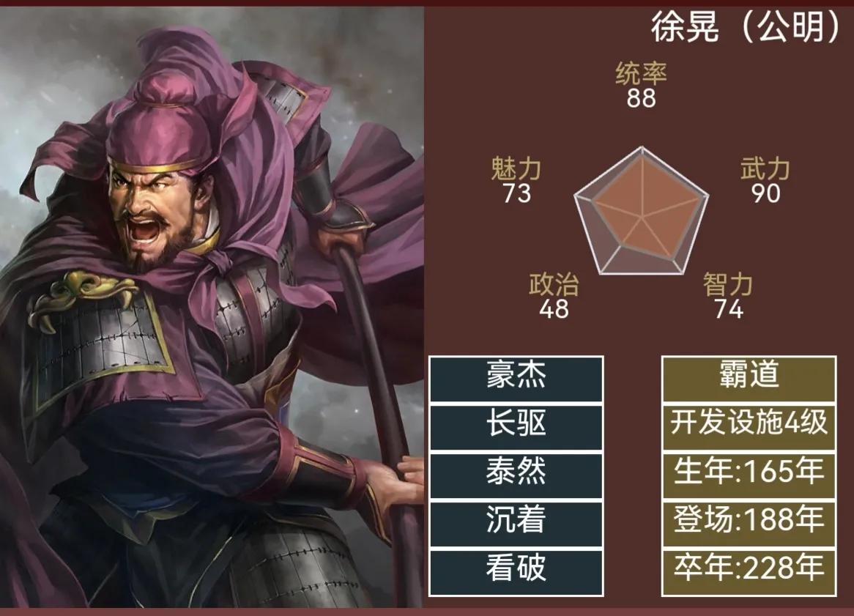Click the 徐晃 character portrait
Screen dimensions: 854x616
212,307
